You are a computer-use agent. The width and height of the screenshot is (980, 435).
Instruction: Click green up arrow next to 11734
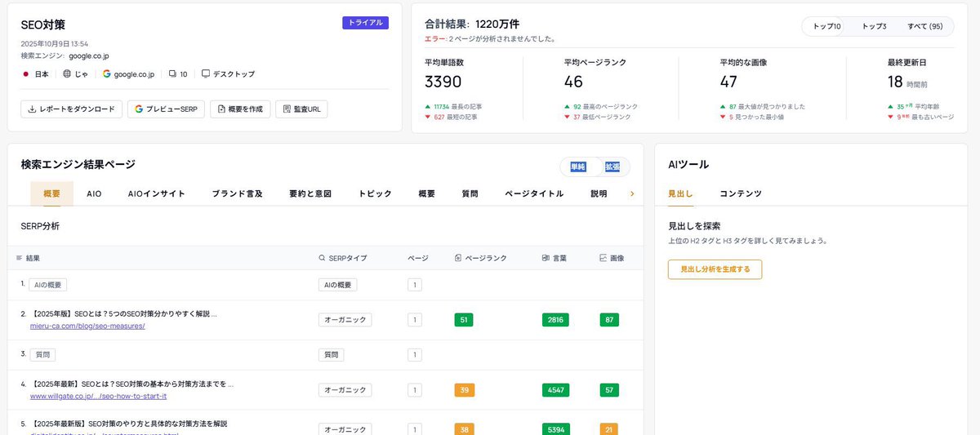point(428,107)
